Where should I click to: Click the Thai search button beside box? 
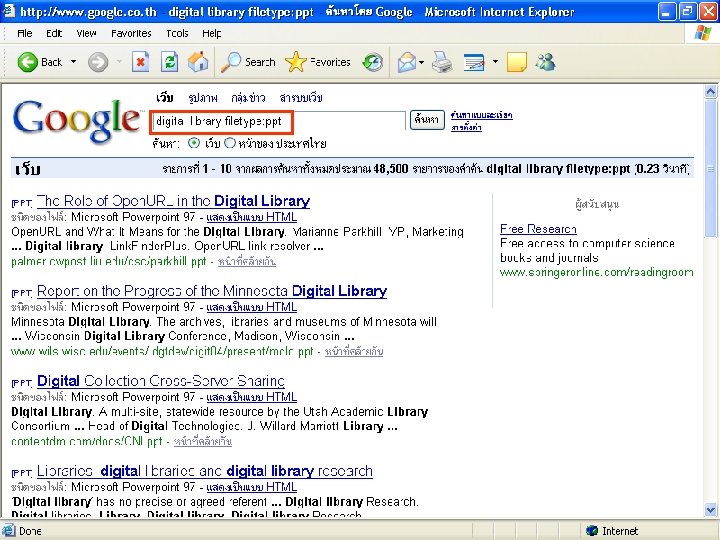pyautogui.click(x=427, y=120)
